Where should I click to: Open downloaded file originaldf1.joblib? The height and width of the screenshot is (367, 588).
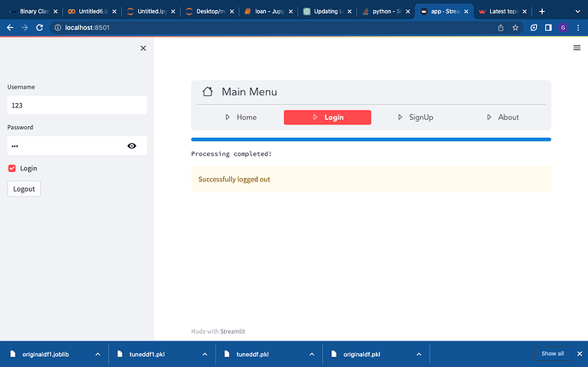pos(45,354)
